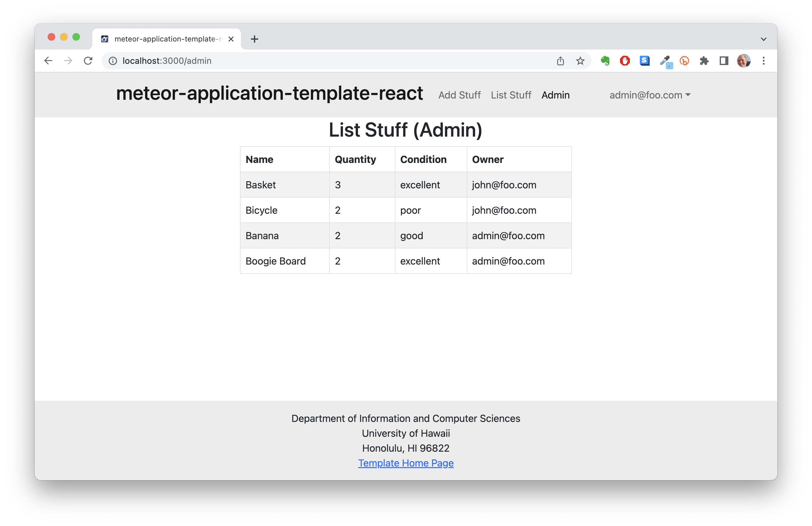The height and width of the screenshot is (526, 812).
Task: Click the meteor-application-template-react brand title
Action: [269, 93]
